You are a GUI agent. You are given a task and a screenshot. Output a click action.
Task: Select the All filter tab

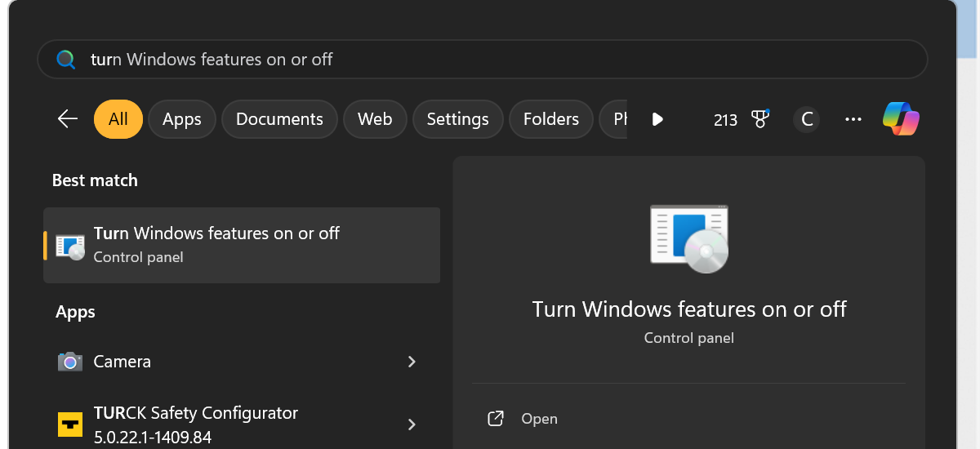click(118, 119)
